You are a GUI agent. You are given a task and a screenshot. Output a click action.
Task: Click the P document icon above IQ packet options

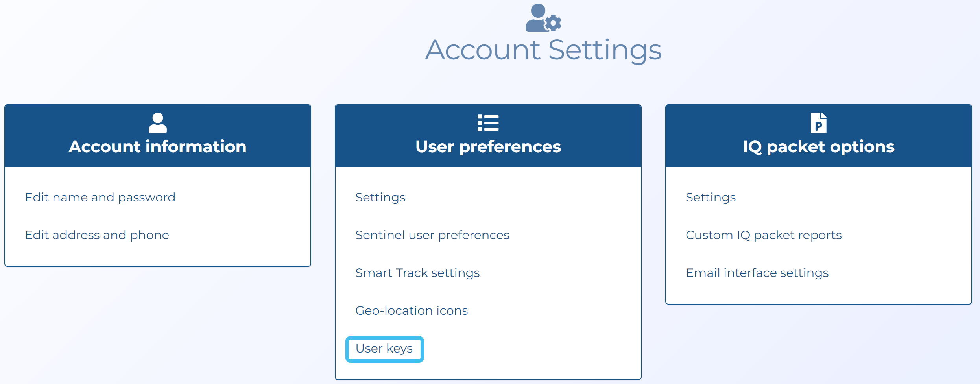(x=818, y=123)
